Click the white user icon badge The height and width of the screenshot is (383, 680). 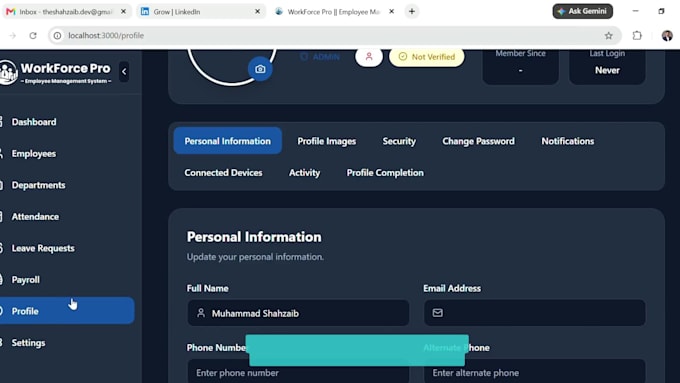[369, 57]
